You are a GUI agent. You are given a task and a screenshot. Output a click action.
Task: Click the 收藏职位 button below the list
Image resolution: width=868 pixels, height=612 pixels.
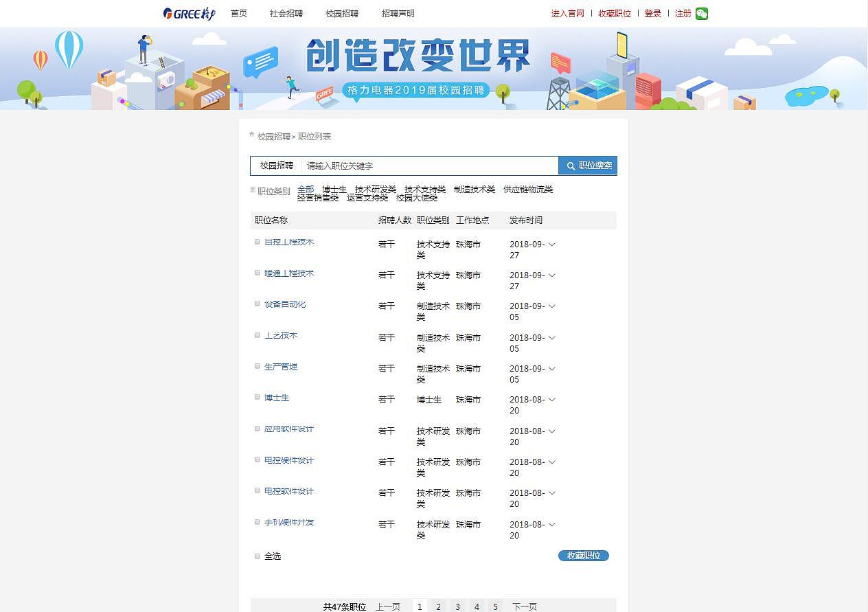583,556
